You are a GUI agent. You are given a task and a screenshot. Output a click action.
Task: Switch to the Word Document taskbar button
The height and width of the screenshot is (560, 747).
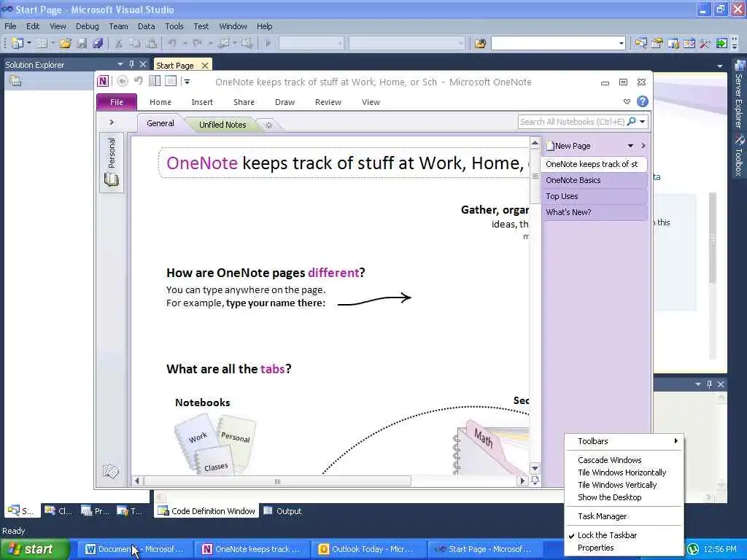coord(134,549)
